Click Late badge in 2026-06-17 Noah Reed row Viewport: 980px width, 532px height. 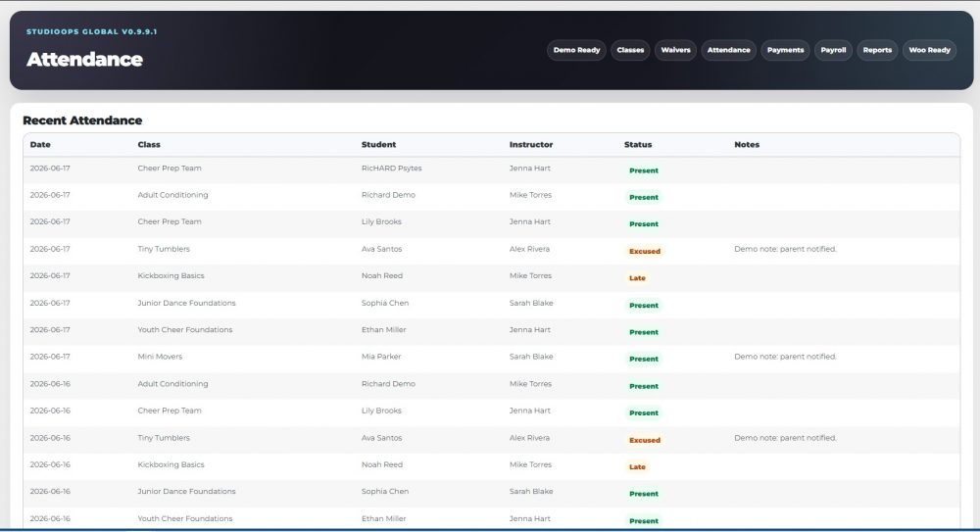click(x=637, y=278)
